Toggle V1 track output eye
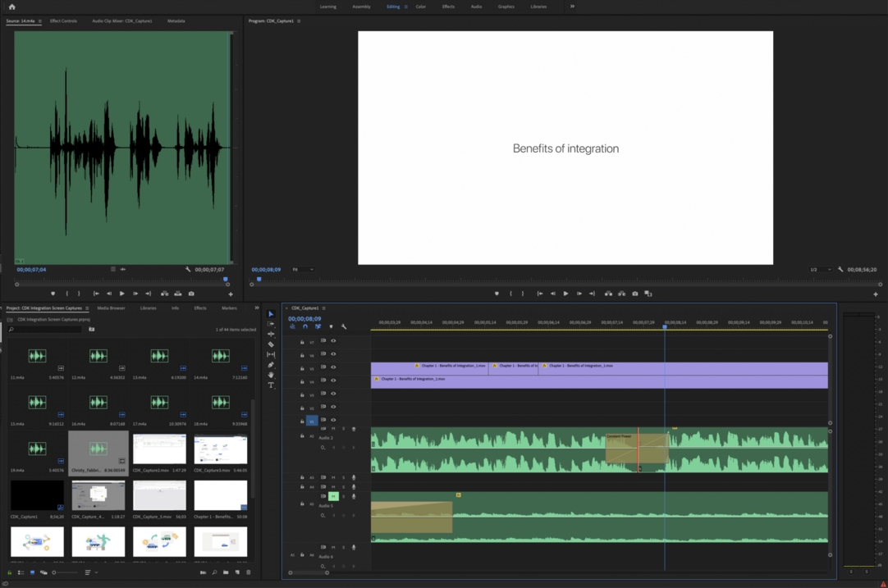The width and height of the screenshot is (888, 588). coord(333,420)
